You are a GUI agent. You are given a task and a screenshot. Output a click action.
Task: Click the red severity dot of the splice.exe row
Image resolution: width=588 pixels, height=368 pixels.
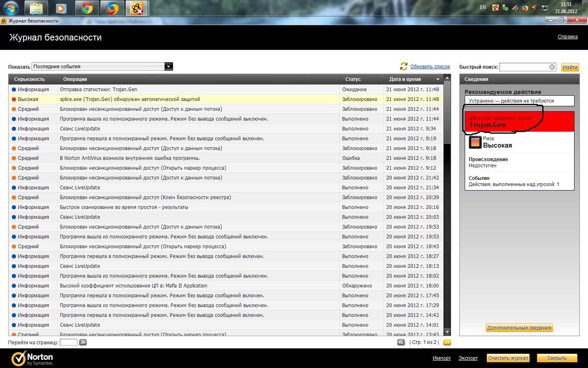click(14, 99)
